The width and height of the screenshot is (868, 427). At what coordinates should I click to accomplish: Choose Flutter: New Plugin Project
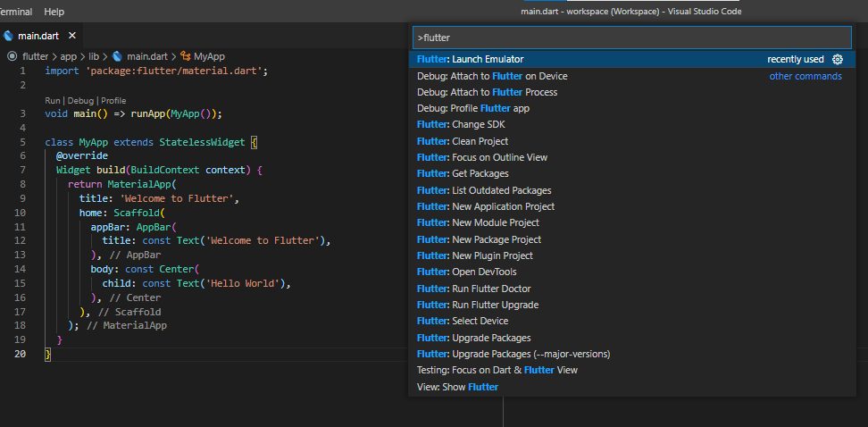pyautogui.click(x=632, y=255)
